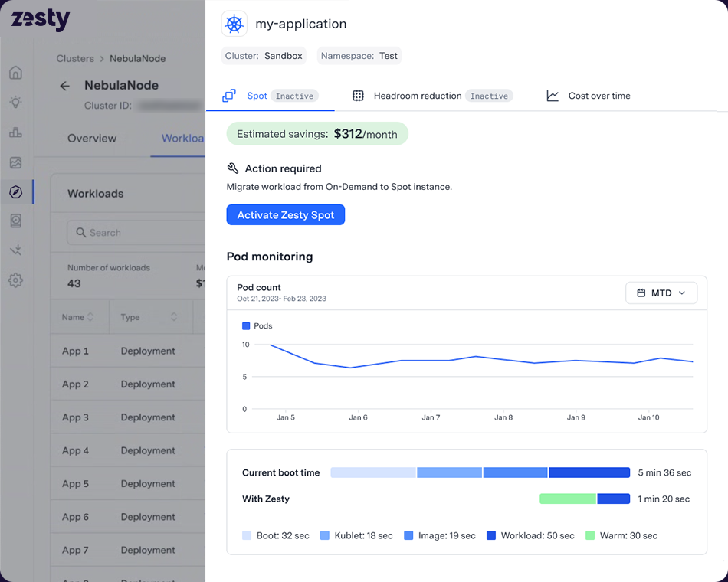Click the With Zesty boot time bar
728x582 pixels.
point(585,499)
